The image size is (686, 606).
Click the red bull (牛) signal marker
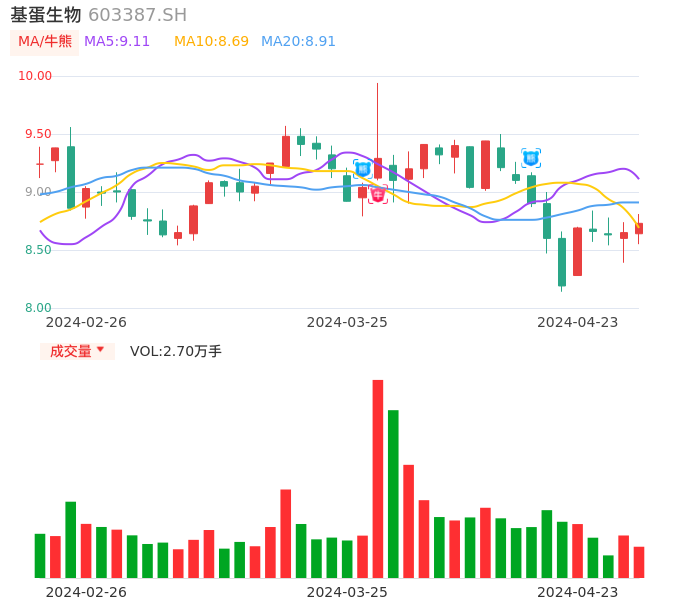pos(378,194)
